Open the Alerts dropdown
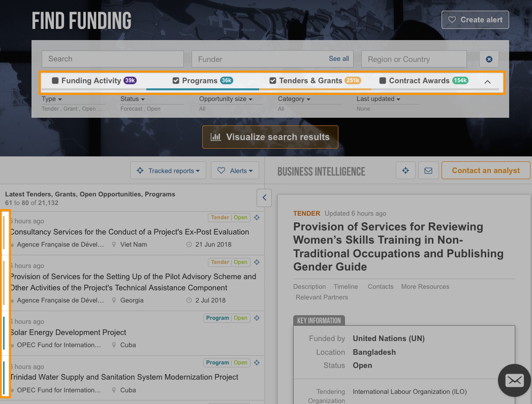The width and height of the screenshot is (532, 404). [235, 171]
